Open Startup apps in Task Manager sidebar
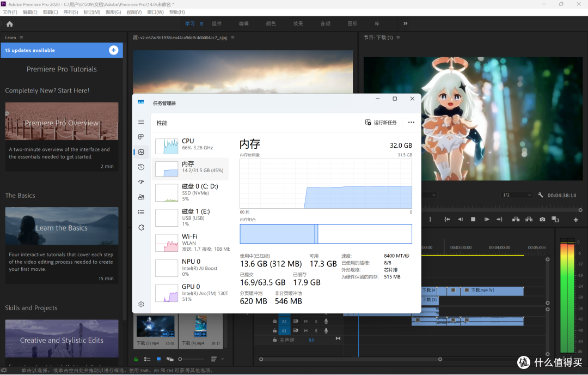This screenshot has height=375, width=588. pos(141,182)
